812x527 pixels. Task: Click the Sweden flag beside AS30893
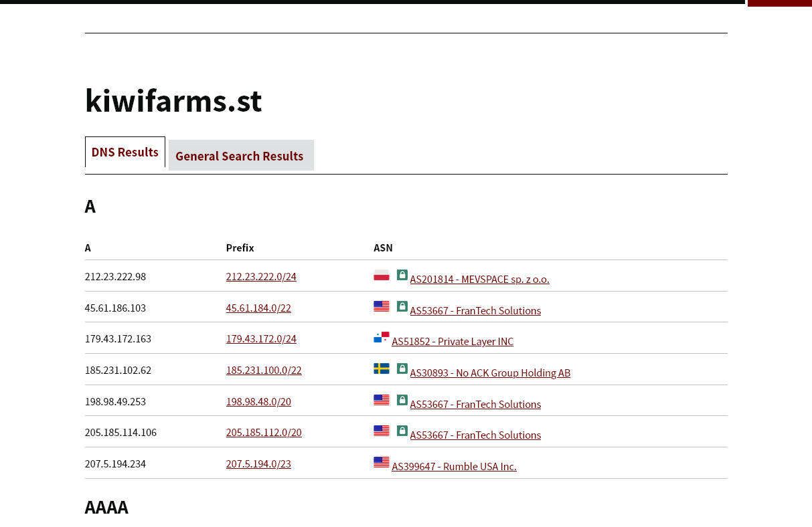click(382, 368)
